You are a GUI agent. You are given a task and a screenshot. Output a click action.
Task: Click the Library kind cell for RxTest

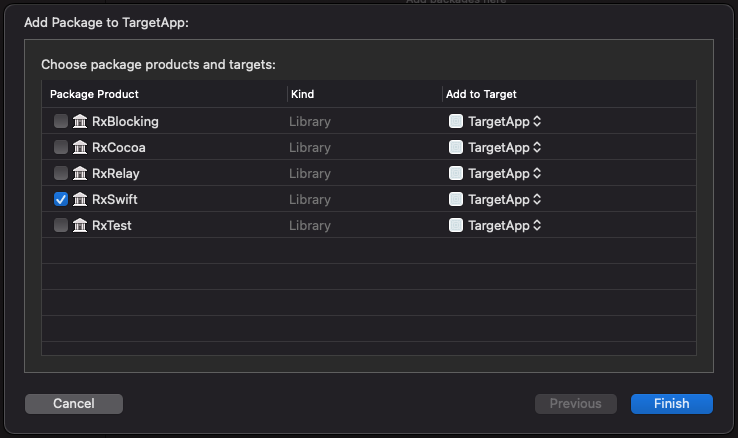pyautogui.click(x=310, y=225)
